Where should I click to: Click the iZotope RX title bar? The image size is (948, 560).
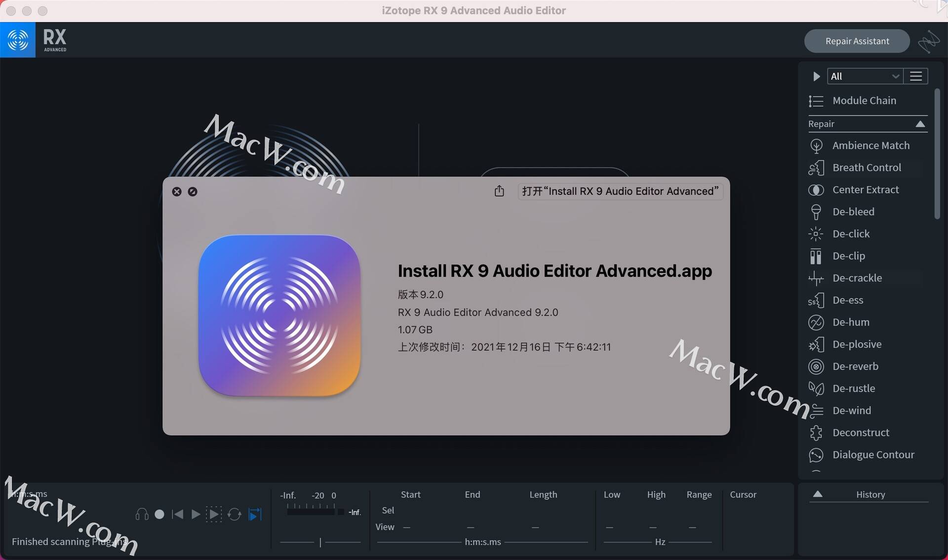click(474, 11)
